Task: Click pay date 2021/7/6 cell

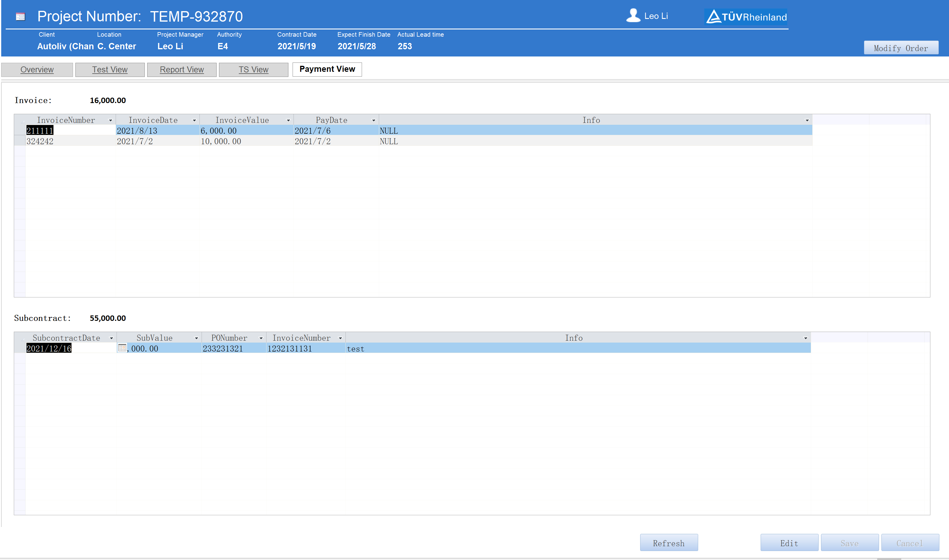Action: click(x=336, y=131)
